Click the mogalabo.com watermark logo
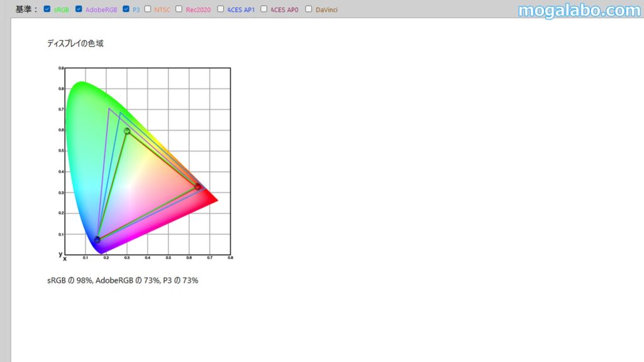Screen dimensions: 644x362 (579, 10)
